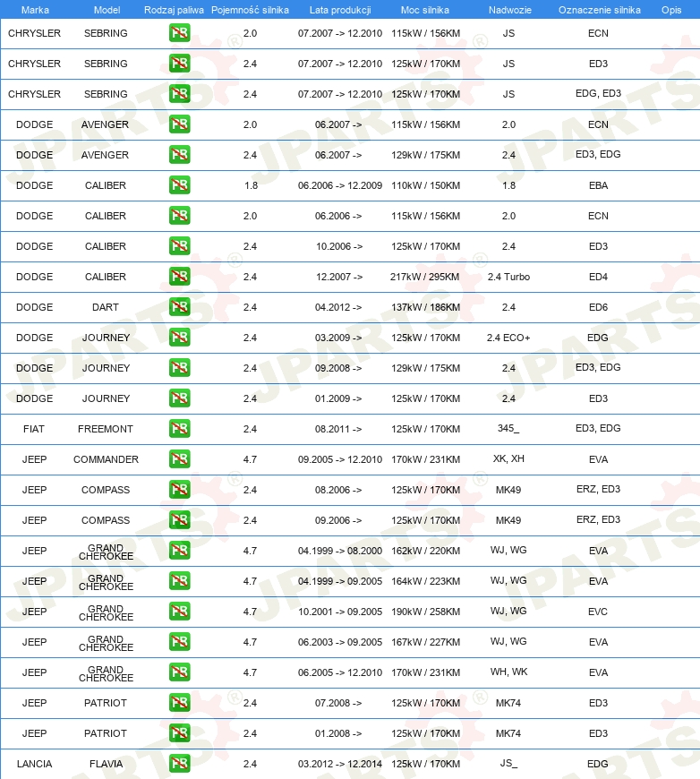Click production dates 04.1999 -> 08.2000
Screen dimensions: 700x779
pyautogui.click(x=340, y=551)
